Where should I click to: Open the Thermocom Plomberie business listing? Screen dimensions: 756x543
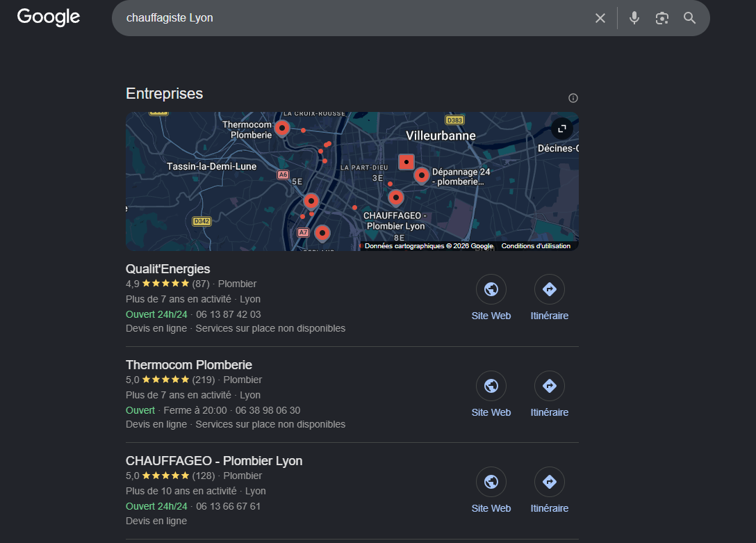click(x=188, y=365)
